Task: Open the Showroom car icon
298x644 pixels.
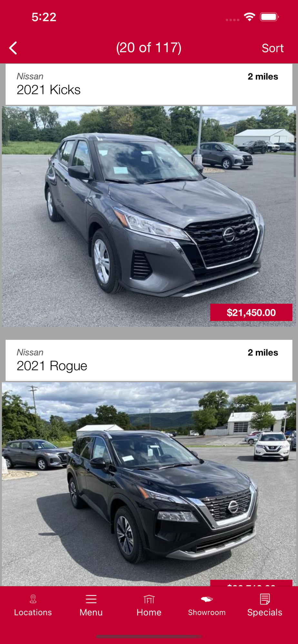Action: [x=207, y=599]
